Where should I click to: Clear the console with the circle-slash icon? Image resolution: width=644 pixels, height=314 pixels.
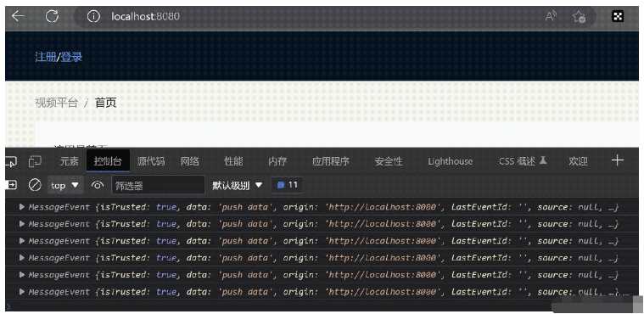(35, 185)
